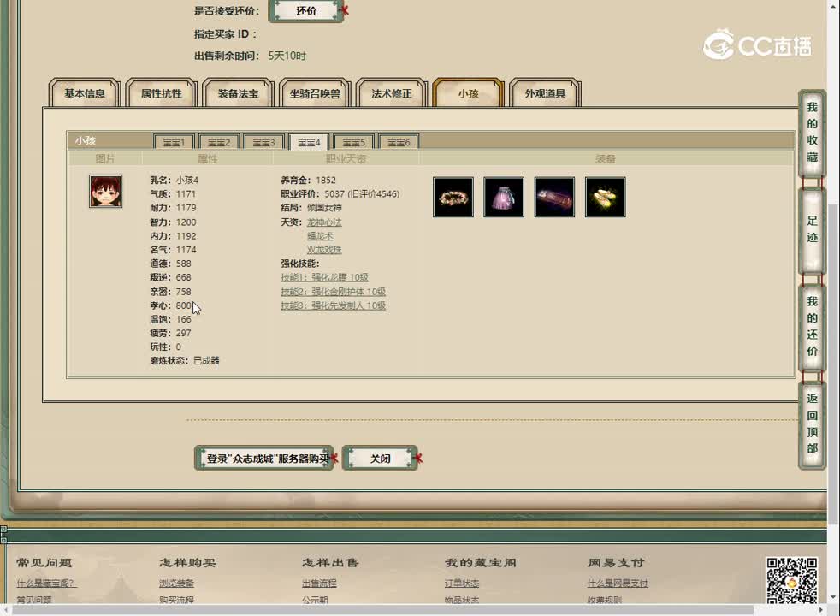Select the 宝宝5 sub-tab
The width and height of the screenshot is (840, 616).
(353, 142)
